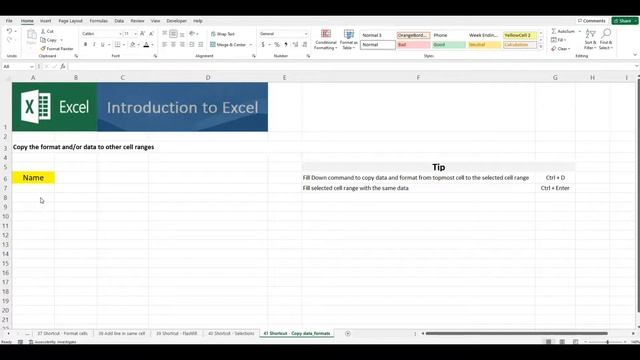640x360 pixels.
Task: Open Find & Select menu
Action: tap(606, 40)
